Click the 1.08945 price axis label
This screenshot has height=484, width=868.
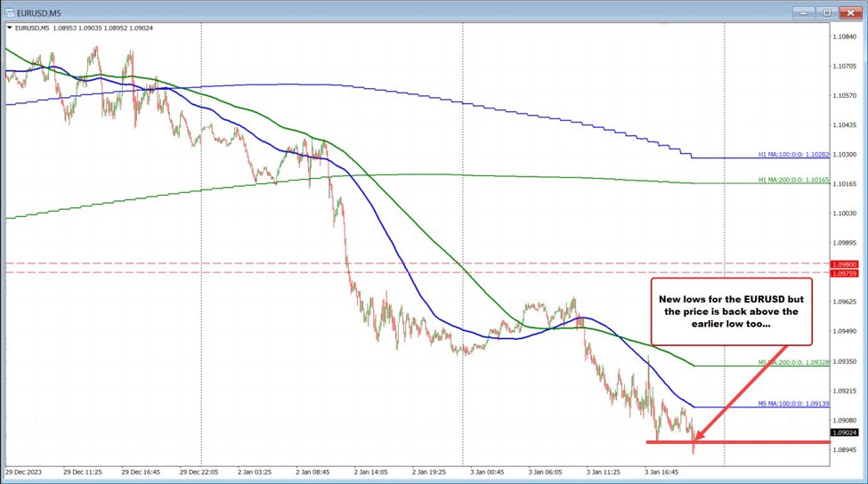click(x=845, y=449)
